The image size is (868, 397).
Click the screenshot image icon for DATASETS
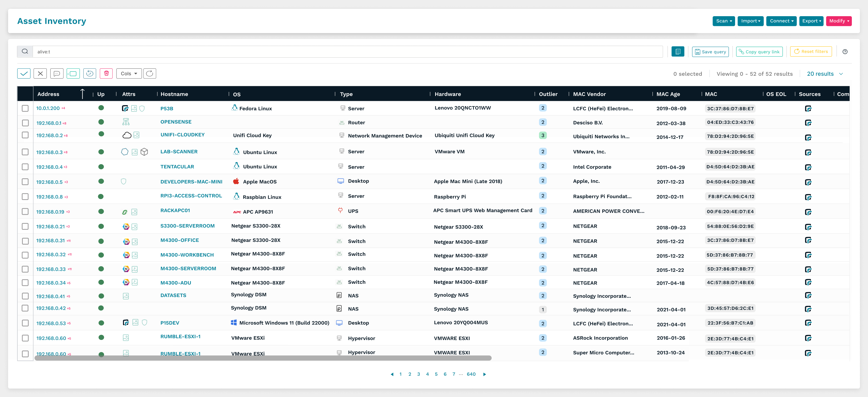click(126, 296)
